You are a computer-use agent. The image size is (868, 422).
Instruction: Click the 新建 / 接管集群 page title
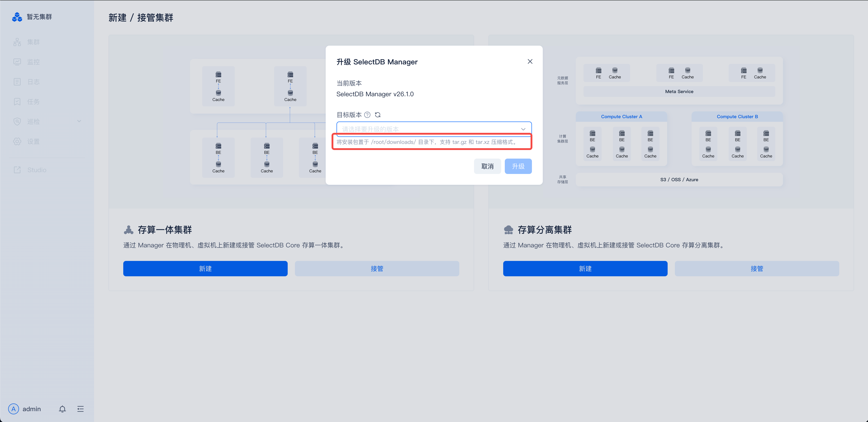point(141,17)
